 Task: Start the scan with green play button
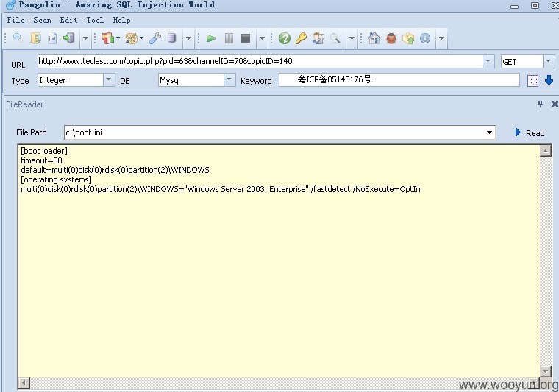211,38
